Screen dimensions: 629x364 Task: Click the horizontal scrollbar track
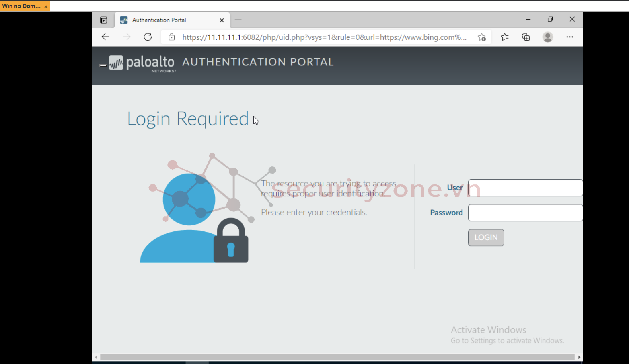click(337, 357)
